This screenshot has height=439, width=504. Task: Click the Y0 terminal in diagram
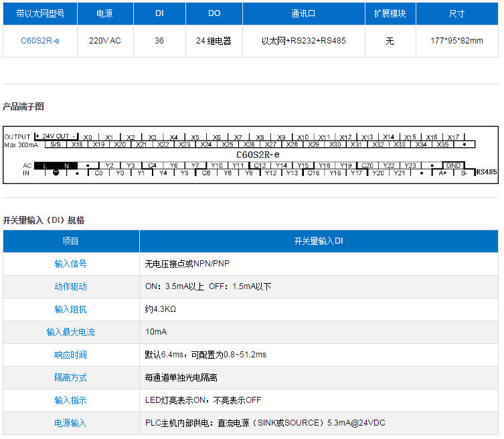[120, 173]
